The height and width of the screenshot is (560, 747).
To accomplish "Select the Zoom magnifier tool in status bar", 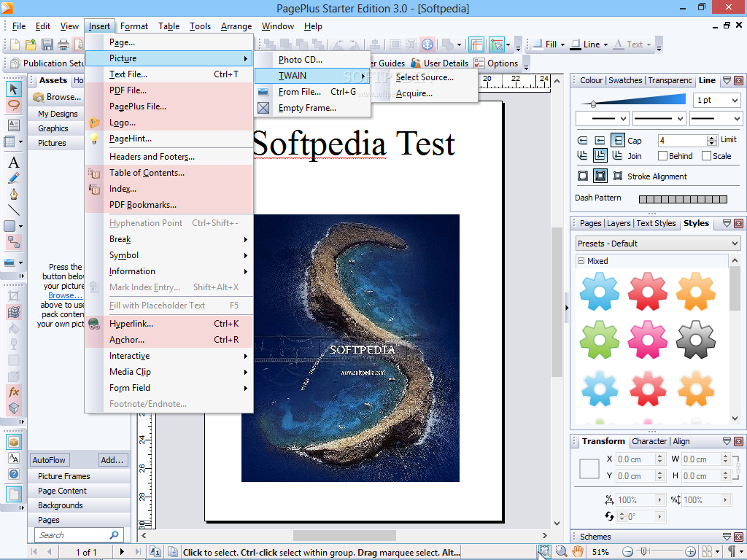I will coord(561,552).
